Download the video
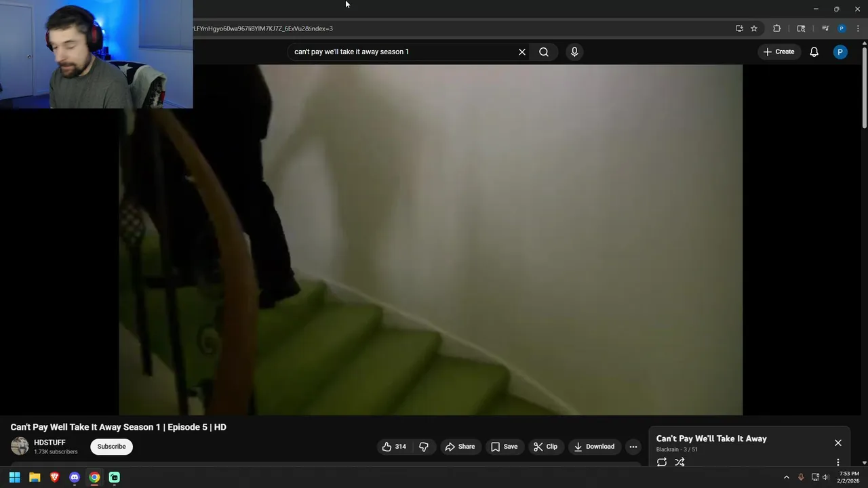 click(594, 447)
